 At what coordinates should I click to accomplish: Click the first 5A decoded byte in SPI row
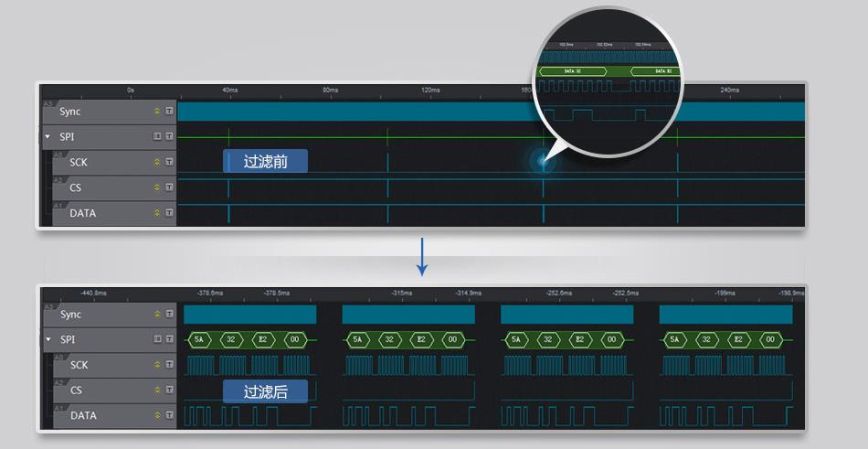(199, 339)
